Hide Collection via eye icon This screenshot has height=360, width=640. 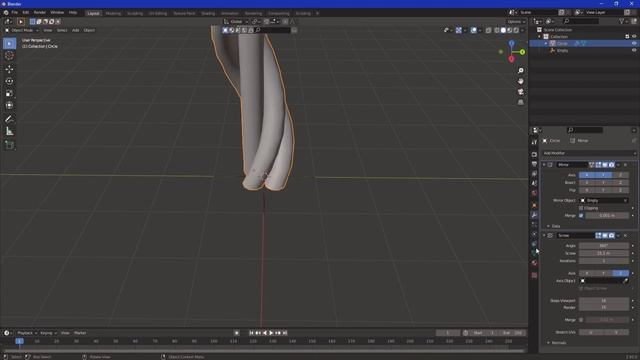(634, 36)
